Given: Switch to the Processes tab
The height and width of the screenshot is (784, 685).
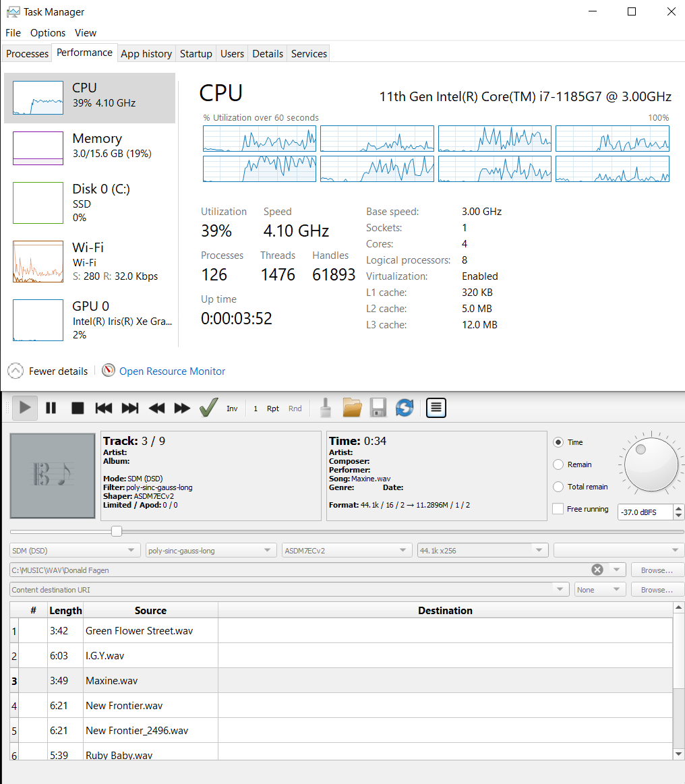Looking at the screenshot, I should 27,53.
